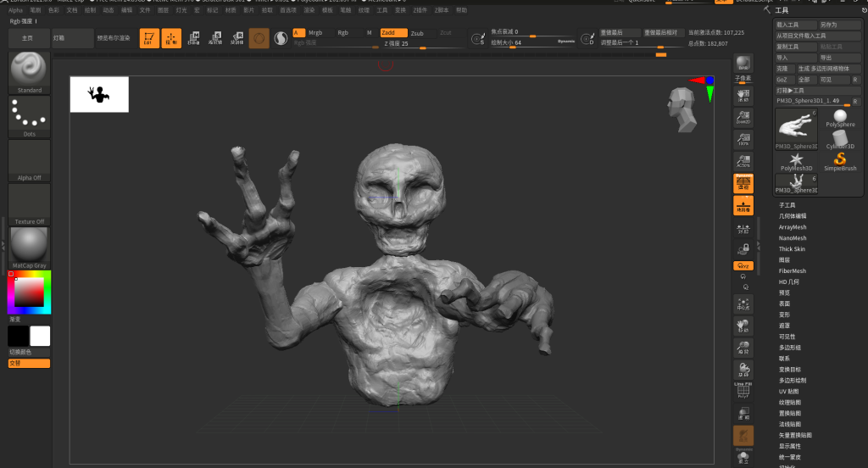The width and height of the screenshot is (868, 468).
Task: Open the Alpha menu
Action: [15, 10]
